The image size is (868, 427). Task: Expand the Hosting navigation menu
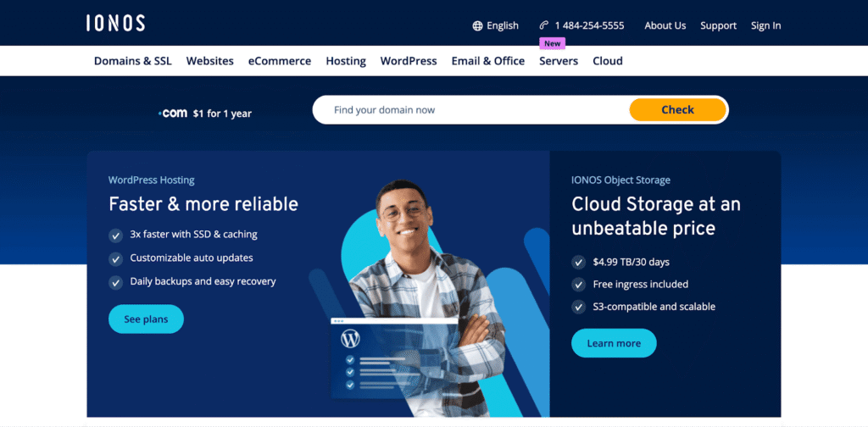pos(346,61)
